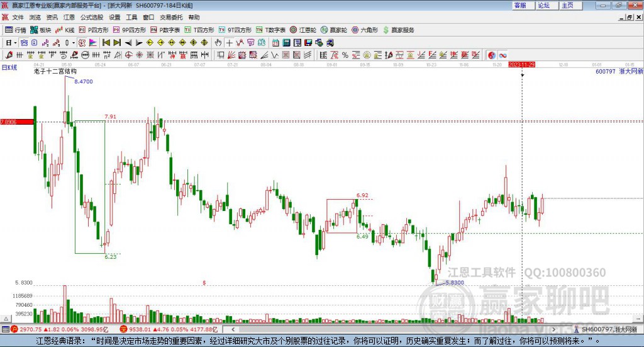Open the 9P四方形 tool
Screen dimensions: 644x347
tap(129, 30)
